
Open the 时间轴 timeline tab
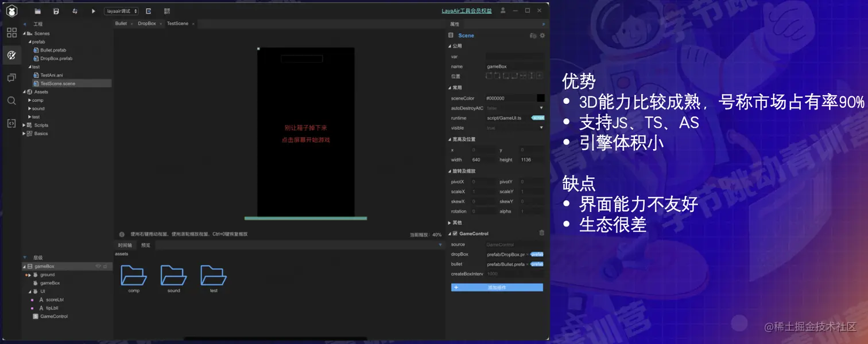(x=125, y=245)
